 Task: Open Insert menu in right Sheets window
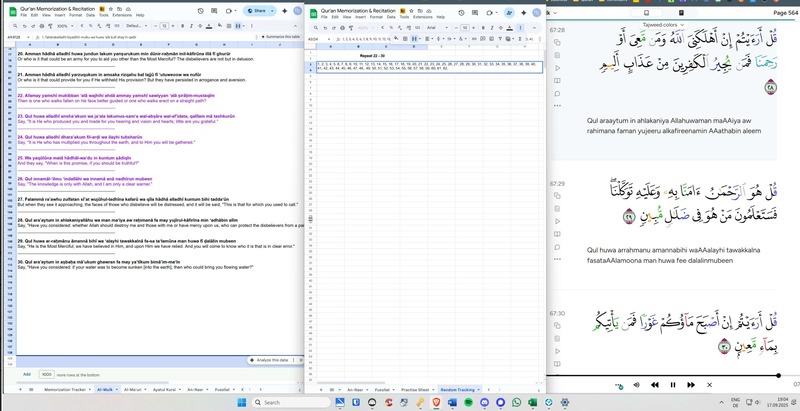tap(361, 17)
